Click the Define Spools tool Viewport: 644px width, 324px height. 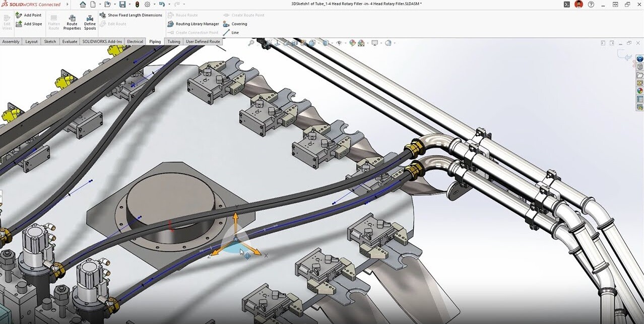point(90,22)
